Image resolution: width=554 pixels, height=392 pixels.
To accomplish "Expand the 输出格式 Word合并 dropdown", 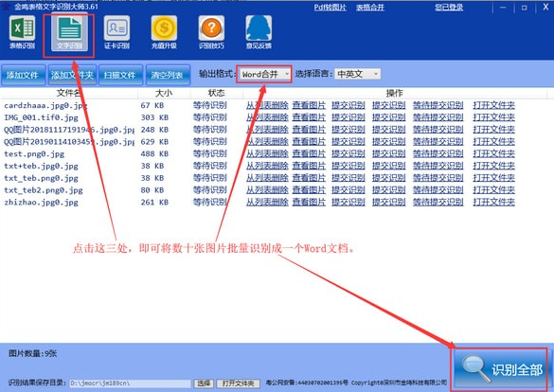I will [x=264, y=74].
